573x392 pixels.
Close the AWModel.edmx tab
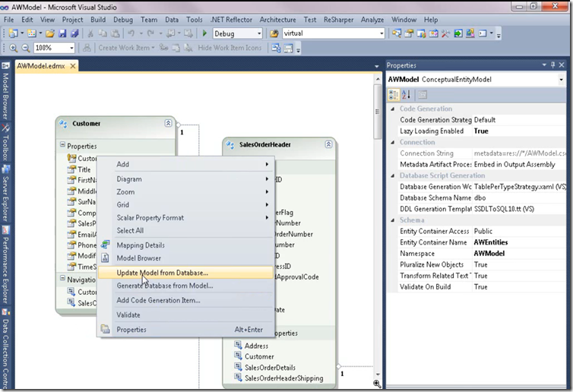(73, 66)
